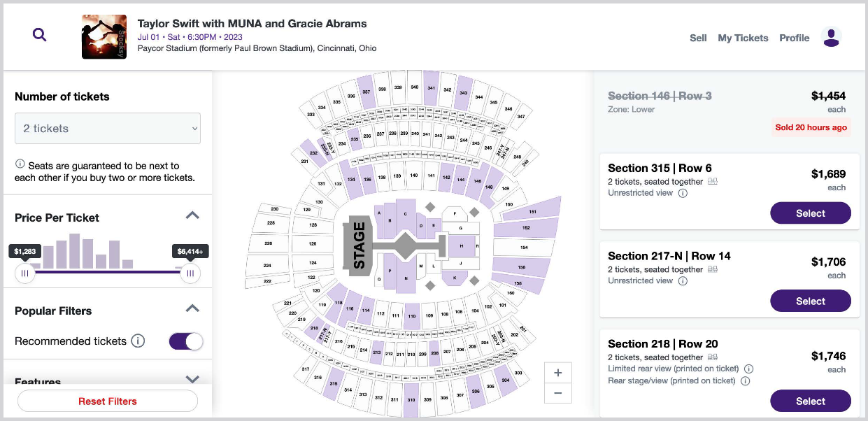Click info icon next to Rear stage/view
This screenshot has height=421, width=868.
click(x=745, y=381)
